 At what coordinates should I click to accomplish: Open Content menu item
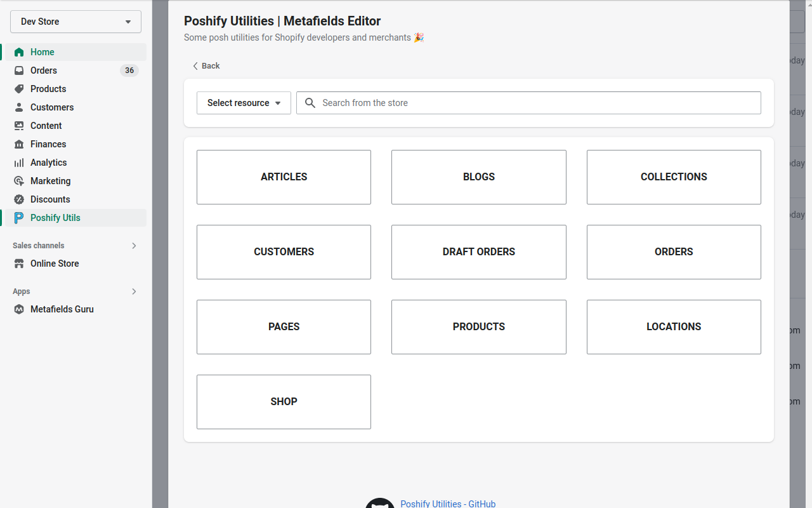(x=74, y=126)
